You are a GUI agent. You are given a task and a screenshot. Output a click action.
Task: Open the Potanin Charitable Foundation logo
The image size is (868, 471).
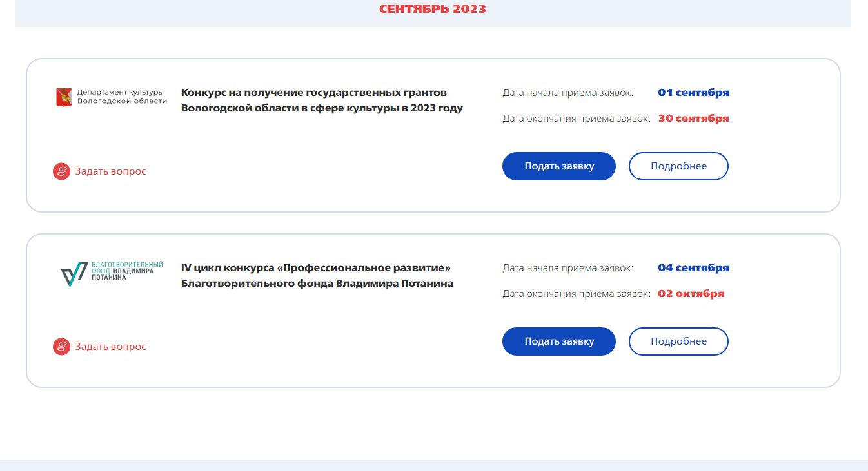point(112,274)
